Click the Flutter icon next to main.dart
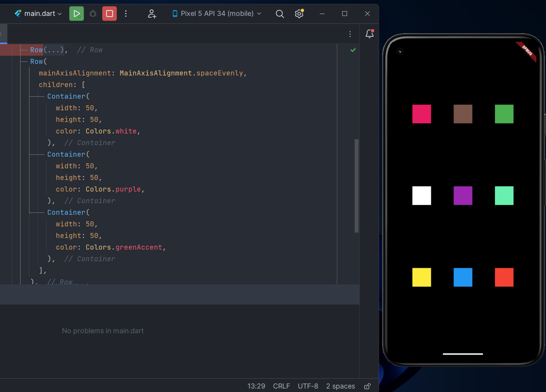 tap(18, 14)
